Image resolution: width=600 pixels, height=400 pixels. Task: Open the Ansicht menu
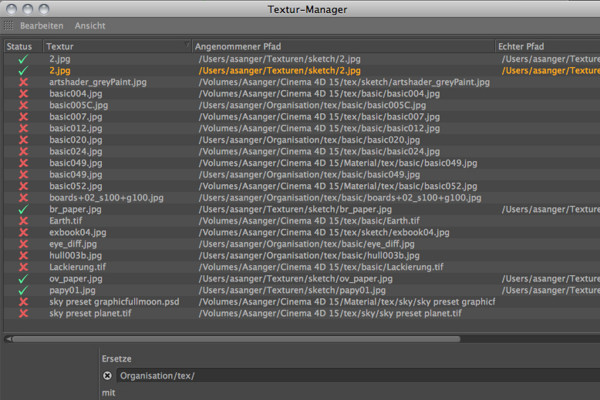tap(90, 26)
